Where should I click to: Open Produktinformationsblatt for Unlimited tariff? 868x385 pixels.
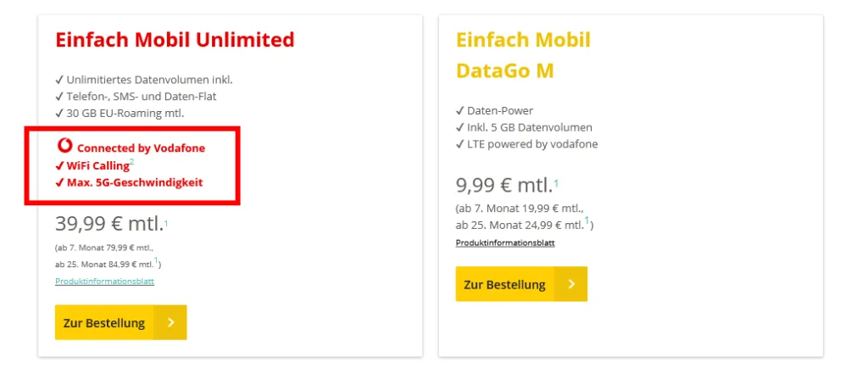[104, 282]
